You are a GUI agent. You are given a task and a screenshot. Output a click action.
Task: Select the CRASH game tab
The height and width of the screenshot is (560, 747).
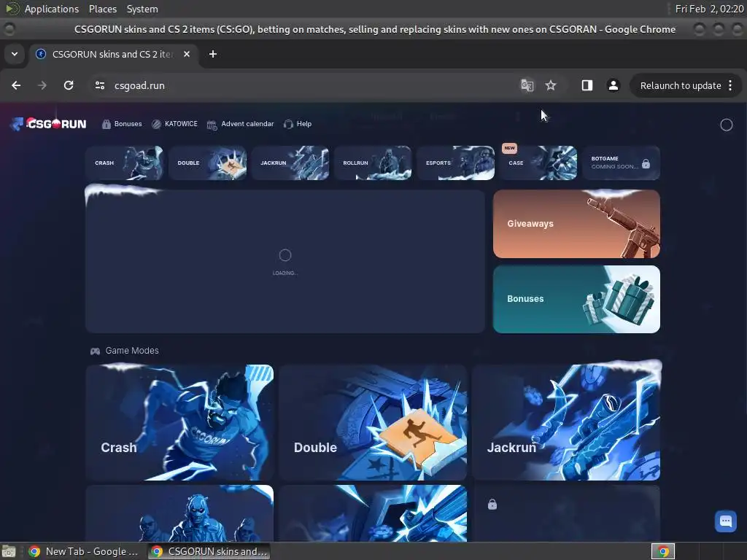pyautogui.click(x=124, y=163)
